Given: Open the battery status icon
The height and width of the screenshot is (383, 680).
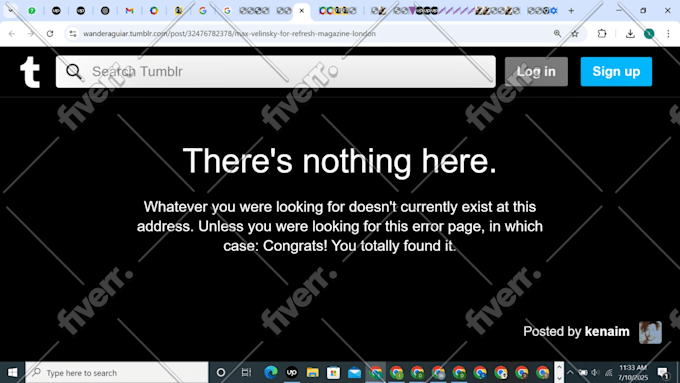Looking at the screenshot, I should click(583, 373).
